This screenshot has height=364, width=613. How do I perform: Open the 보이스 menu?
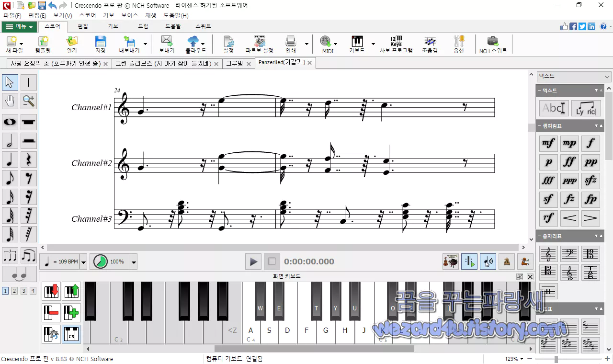130,15
